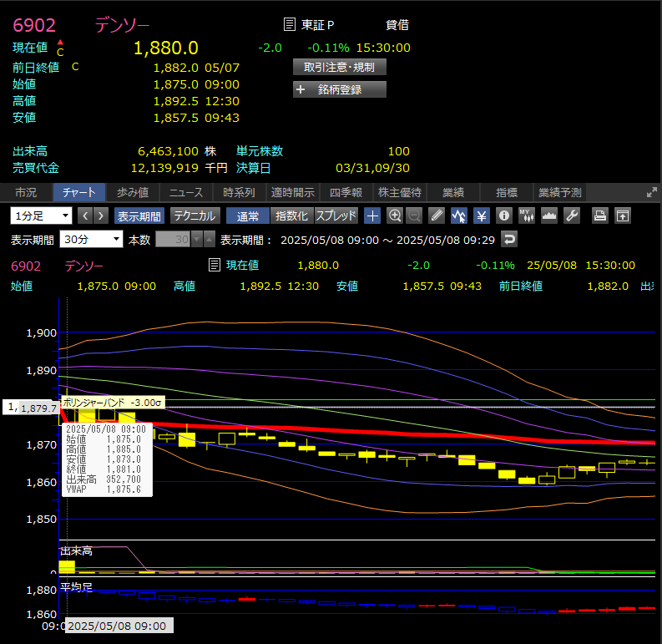The image size is (662, 644).
Task: Click the reset display period return icon
Action: (509, 240)
